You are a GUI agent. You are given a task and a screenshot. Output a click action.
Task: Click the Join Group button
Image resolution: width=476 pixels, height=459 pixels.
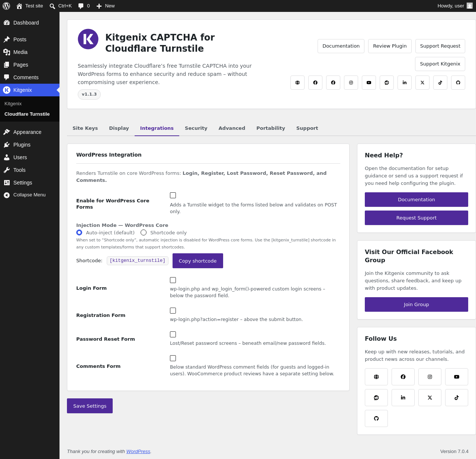tap(416, 305)
